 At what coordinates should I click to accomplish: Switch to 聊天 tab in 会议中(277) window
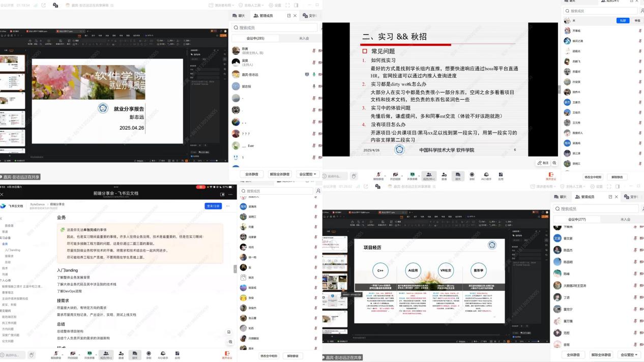coord(560,197)
